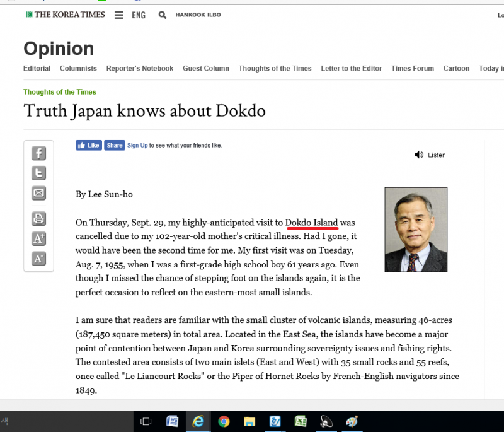Go to Guest Column section

[x=205, y=68]
